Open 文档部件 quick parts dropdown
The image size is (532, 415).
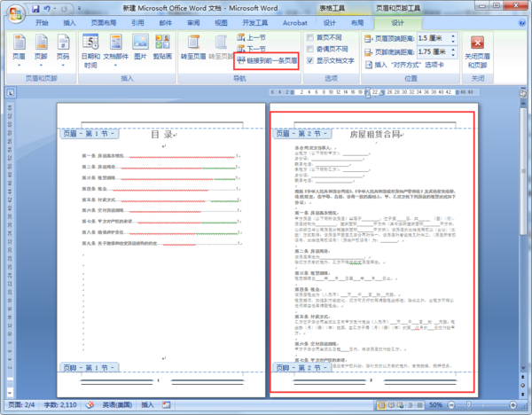[x=115, y=51]
